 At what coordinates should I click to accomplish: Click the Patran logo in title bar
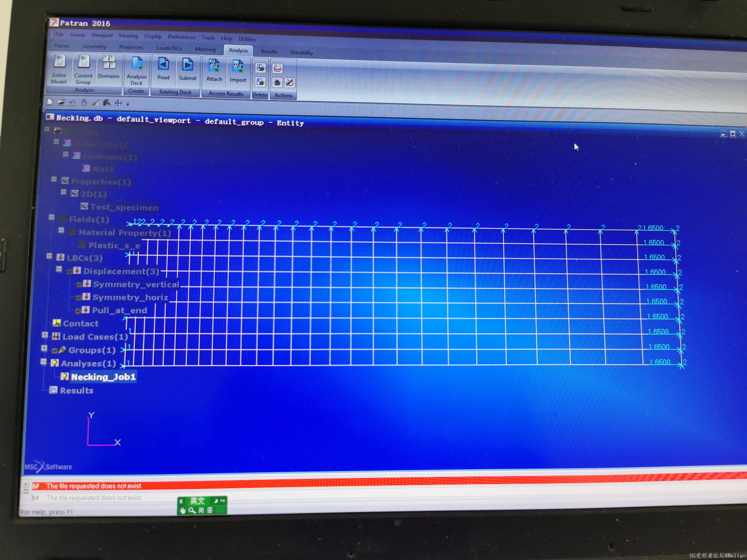(x=54, y=22)
